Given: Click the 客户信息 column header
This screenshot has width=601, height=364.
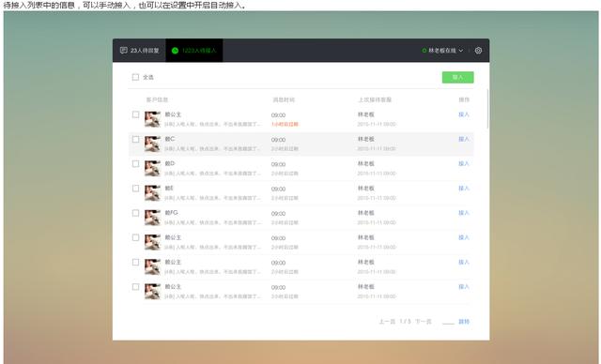Looking at the screenshot, I should click(x=157, y=99).
